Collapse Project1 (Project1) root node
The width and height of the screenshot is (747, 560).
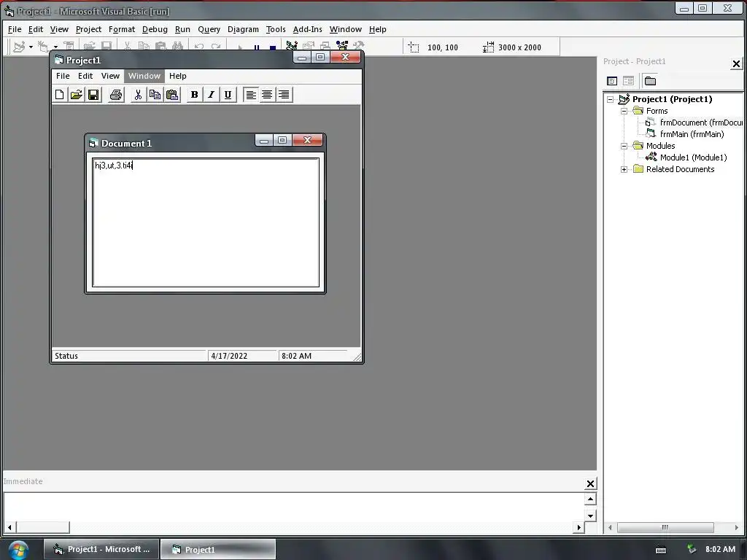[611, 99]
